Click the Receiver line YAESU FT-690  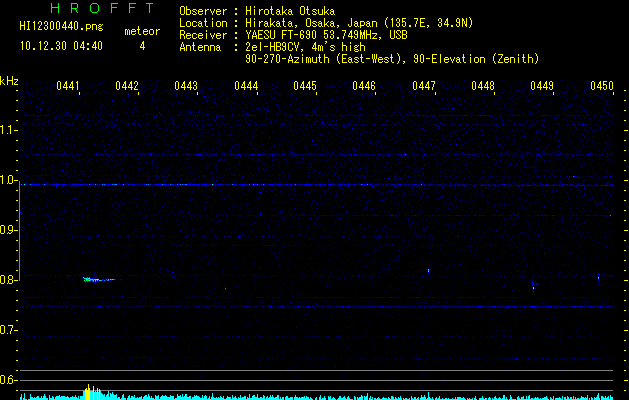pyautogui.click(x=326, y=35)
